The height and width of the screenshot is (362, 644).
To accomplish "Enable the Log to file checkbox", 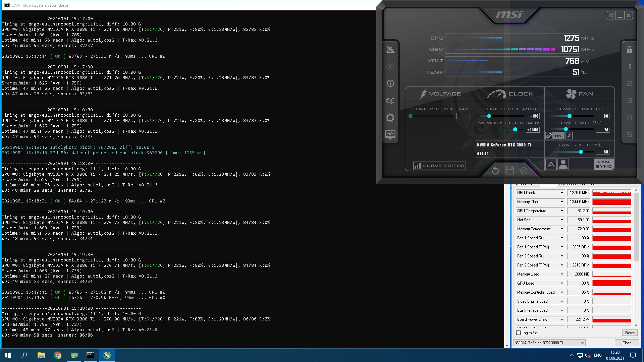I will (x=519, y=333).
